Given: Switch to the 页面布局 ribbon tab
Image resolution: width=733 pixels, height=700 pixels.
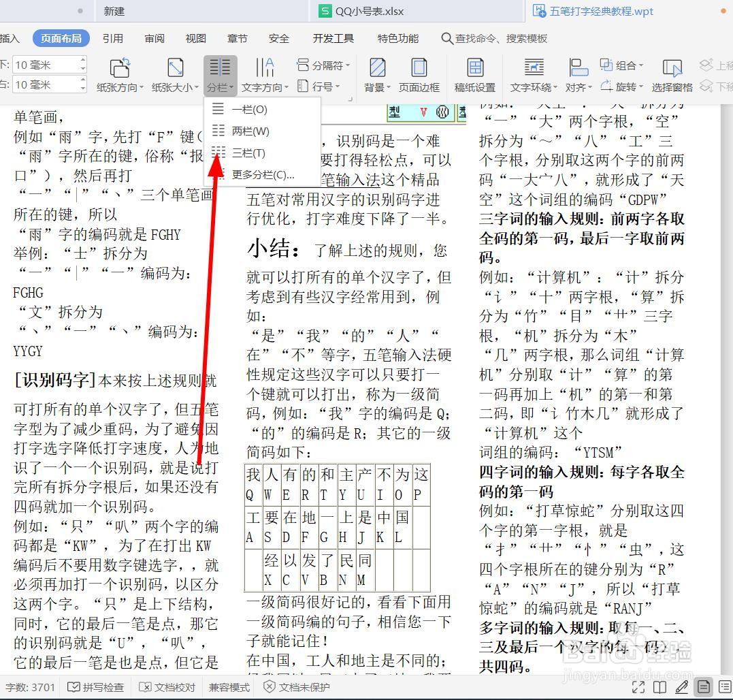Looking at the screenshot, I should pyautogui.click(x=61, y=38).
